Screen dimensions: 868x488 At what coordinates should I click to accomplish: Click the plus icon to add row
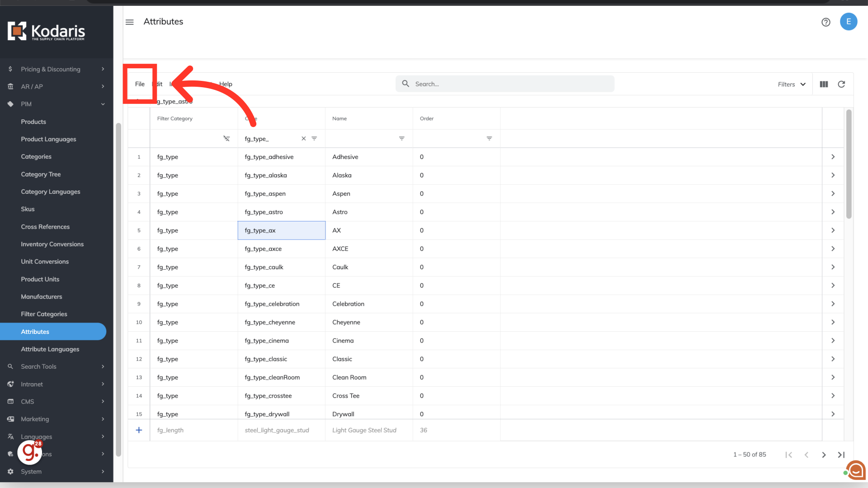coord(139,430)
